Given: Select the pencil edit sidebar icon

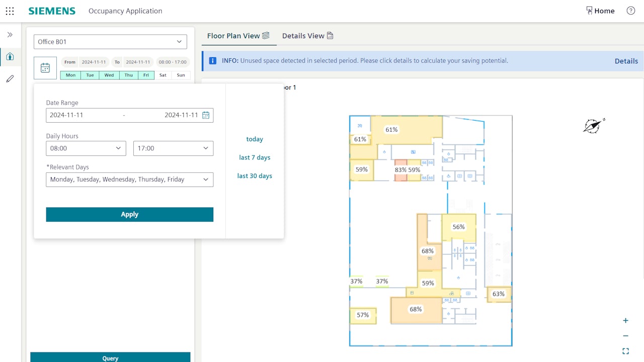Looking at the screenshot, I should [10, 79].
